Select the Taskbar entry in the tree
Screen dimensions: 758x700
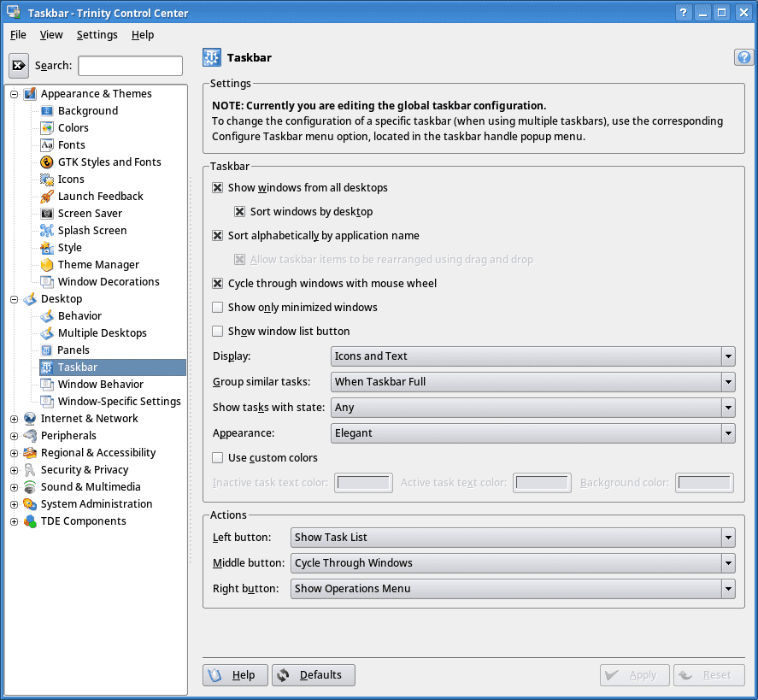[113, 368]
